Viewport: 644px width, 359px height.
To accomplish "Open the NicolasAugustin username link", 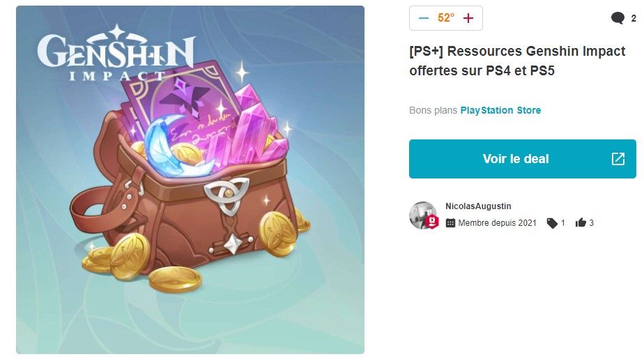I will pyautogui.click(x=479, y=206).
